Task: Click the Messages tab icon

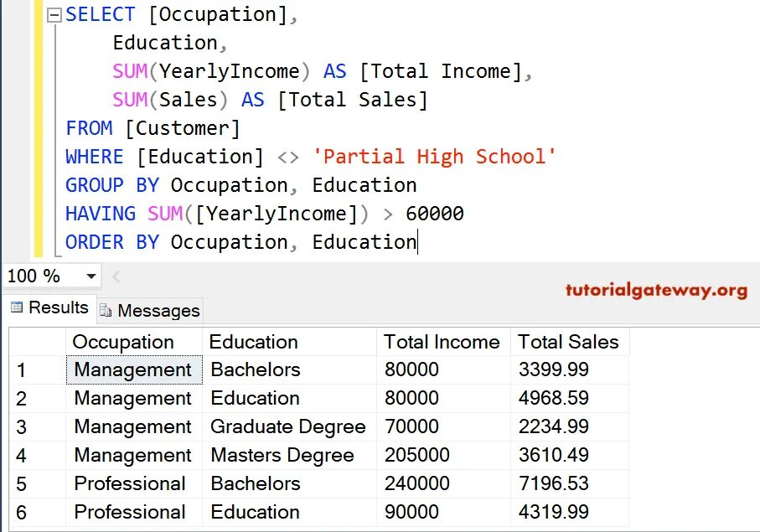Action: pos(106,311)
